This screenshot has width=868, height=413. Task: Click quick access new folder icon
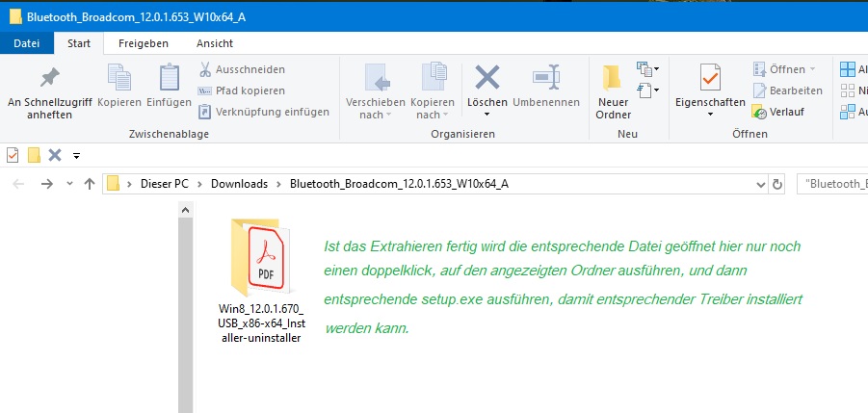tap(35, 155)
